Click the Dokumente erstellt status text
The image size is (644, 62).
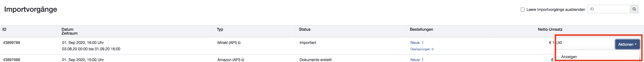click(x=315, y=60)
